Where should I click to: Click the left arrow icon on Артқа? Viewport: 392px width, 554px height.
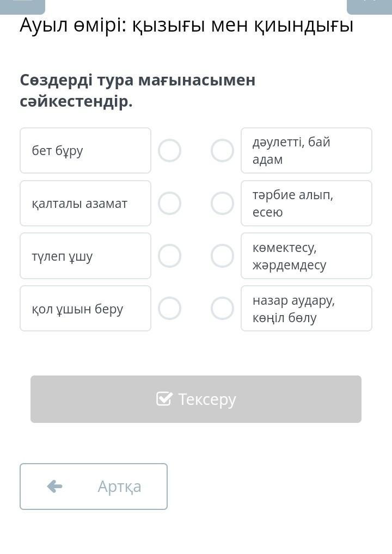tap(55, 487)
